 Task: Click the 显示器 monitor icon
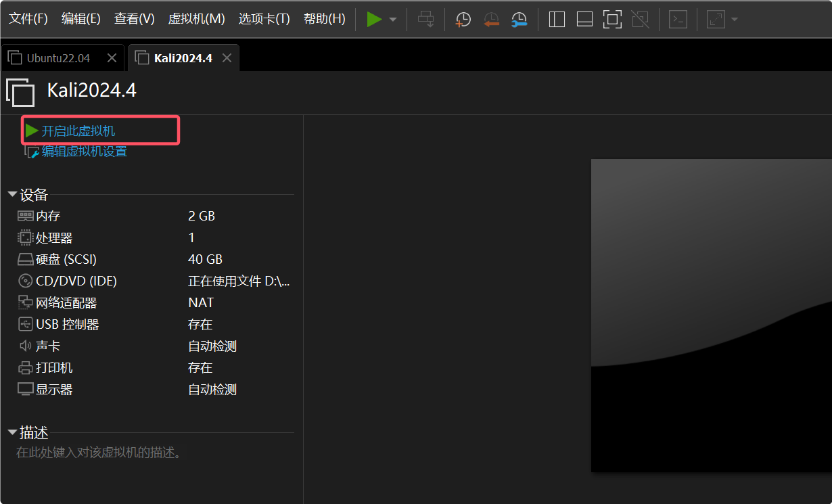click(x=26, y=390)
